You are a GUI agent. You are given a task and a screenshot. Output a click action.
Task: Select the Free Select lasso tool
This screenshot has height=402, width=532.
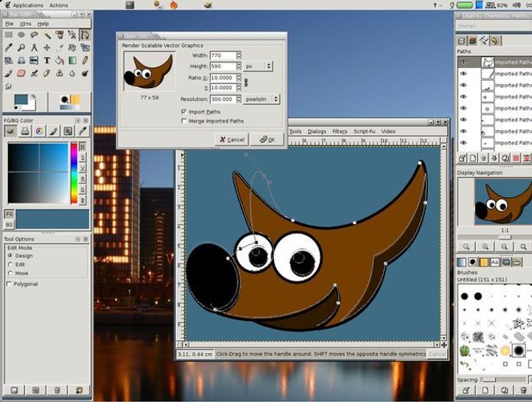34,34
